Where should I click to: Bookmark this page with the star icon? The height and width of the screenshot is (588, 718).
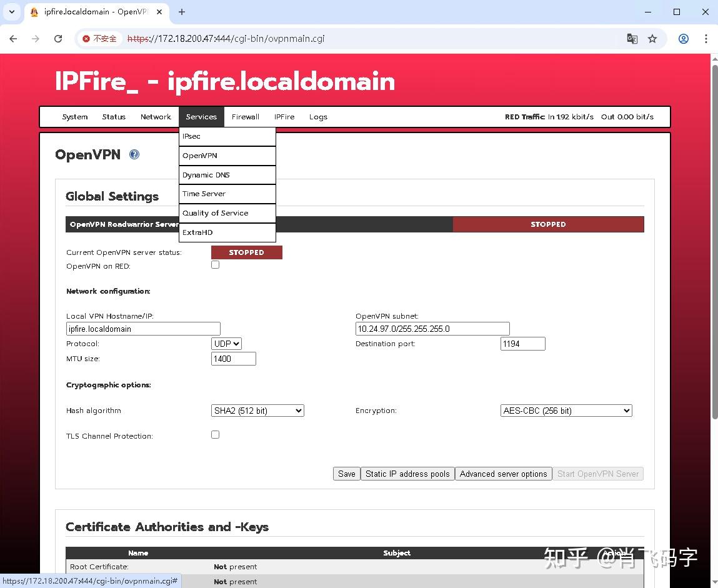click(652, 39)
